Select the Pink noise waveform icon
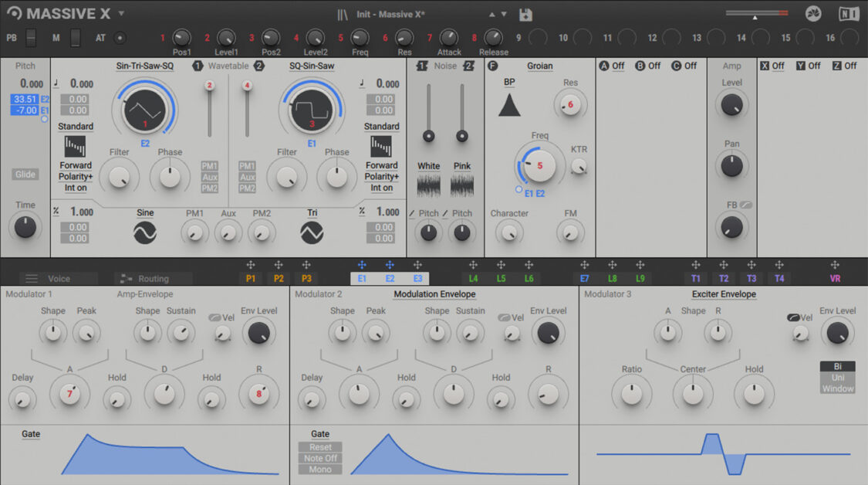This screenshot has width=868, height=485. (x=461, y=184)
